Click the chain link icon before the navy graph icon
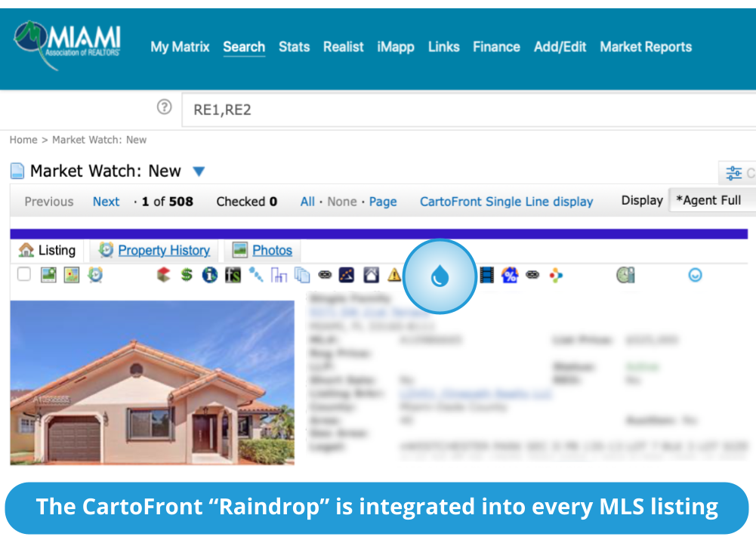This screenshot has height=543, width=756. pos(325,275)
